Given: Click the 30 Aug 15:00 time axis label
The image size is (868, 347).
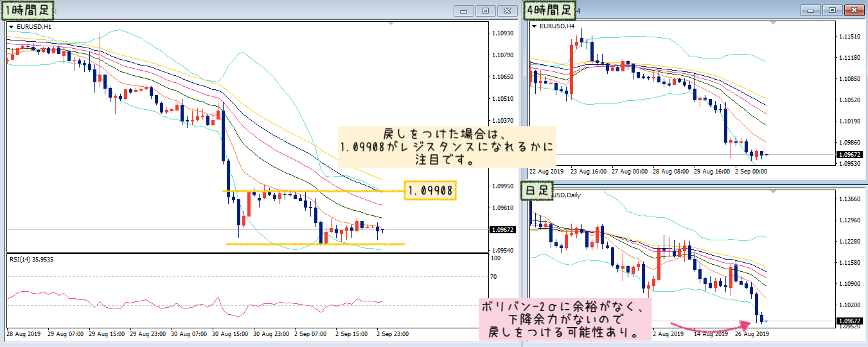Looking at the screenshot, I should coord(229,335).
